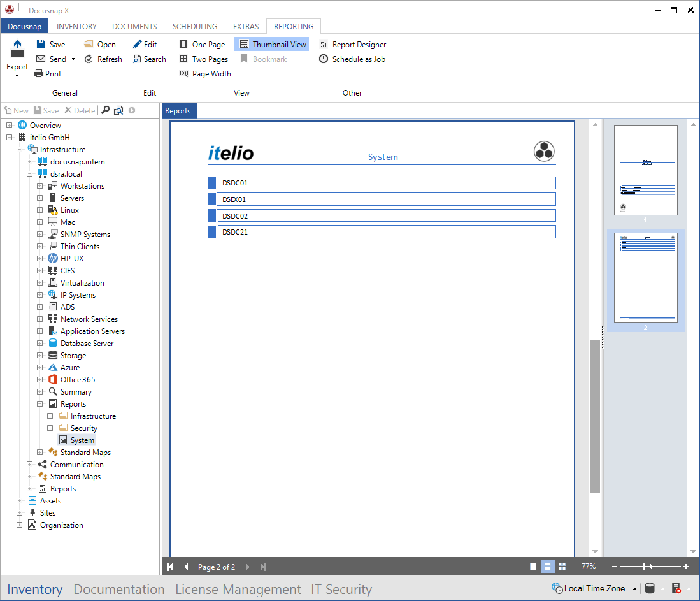Screen dimensions: 700x601
Task: Click the Open folder icon
Action: (89, 44)
